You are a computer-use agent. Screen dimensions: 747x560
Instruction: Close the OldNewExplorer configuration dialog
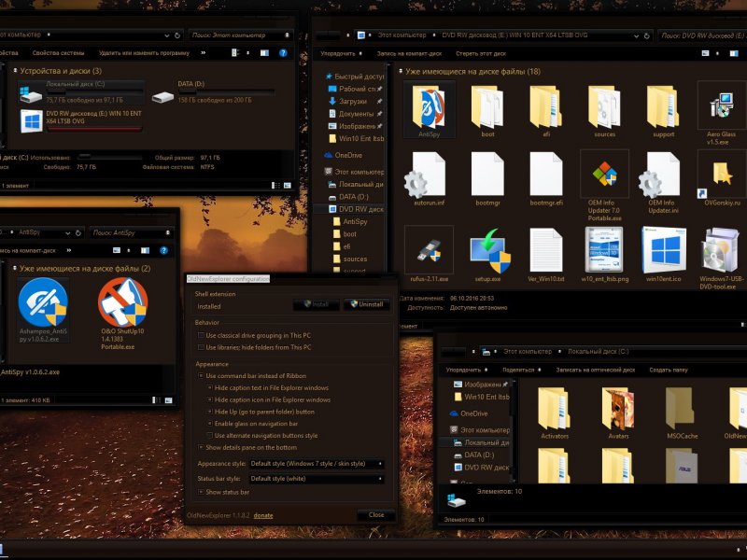click(x=376, y=515)
